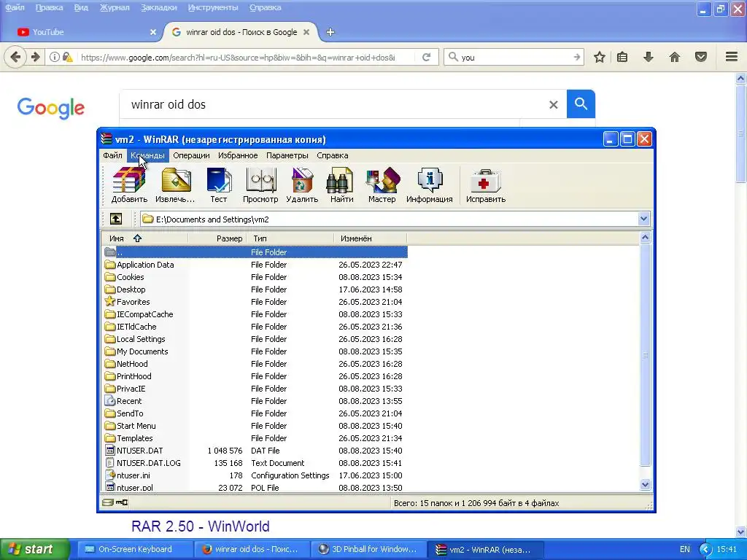Show the Информация (Info) tool
747x560 pixels.
[429, 185]
